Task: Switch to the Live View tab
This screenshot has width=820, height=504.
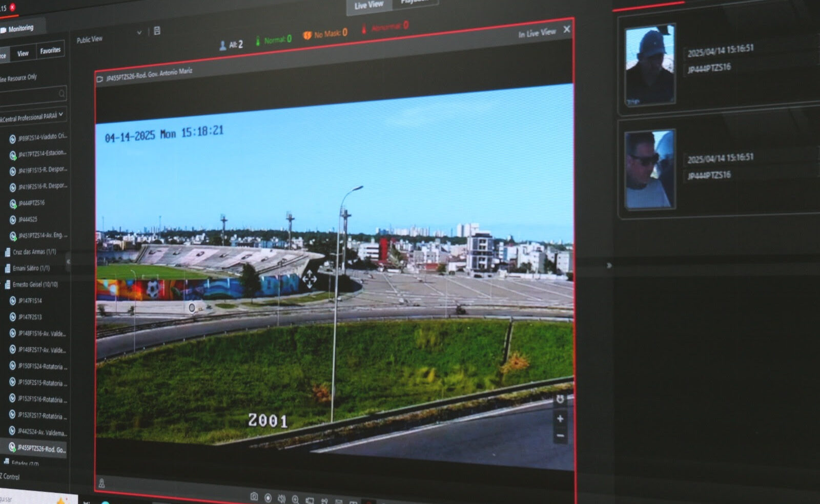Action: click(369, 5)
